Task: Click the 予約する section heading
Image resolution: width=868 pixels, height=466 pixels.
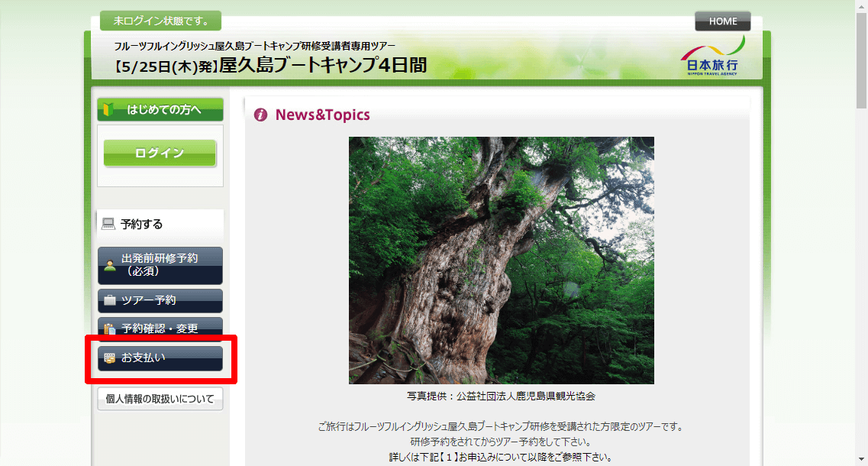Action: click(x=142, y=224)
